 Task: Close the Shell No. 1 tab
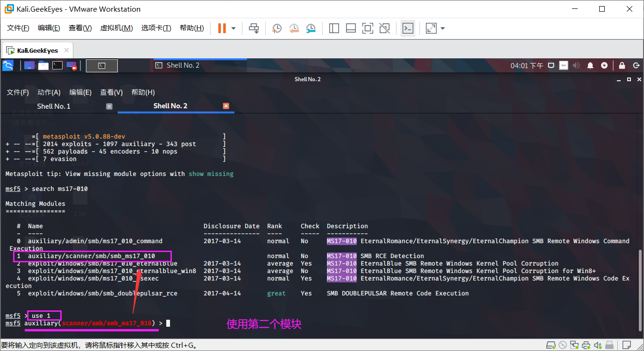(109, 106)
